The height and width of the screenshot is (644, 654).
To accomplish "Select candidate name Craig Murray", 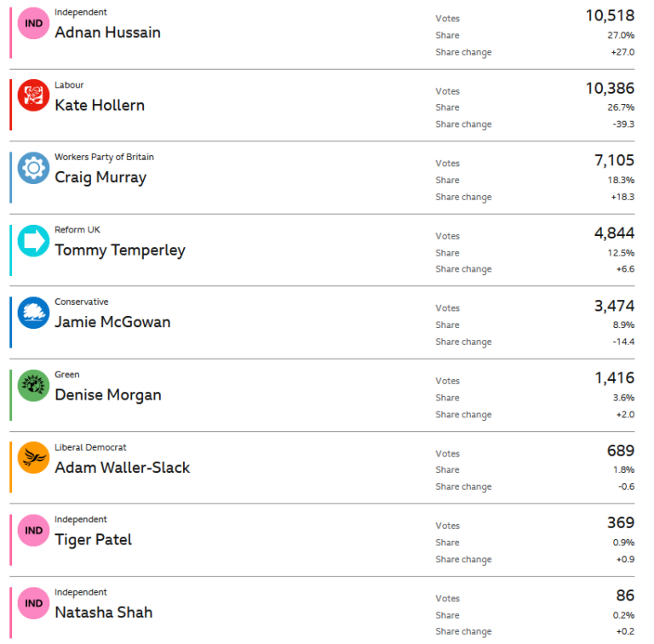I will click(x=100, y=178).
